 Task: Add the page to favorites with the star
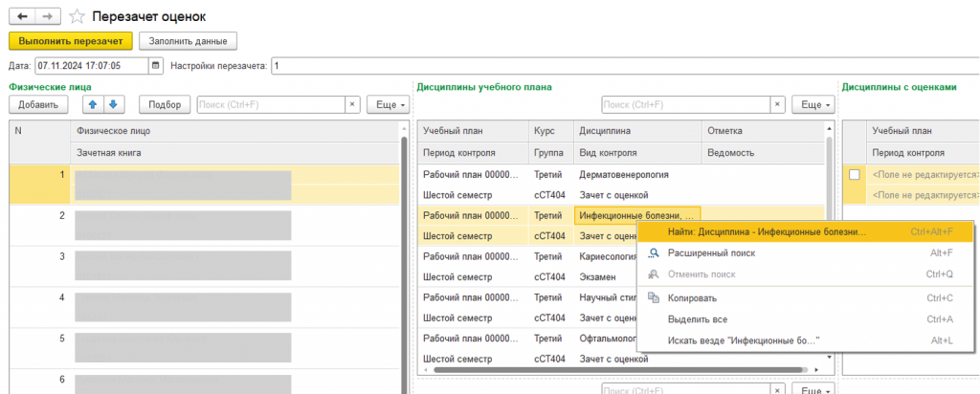coord(77,16)
